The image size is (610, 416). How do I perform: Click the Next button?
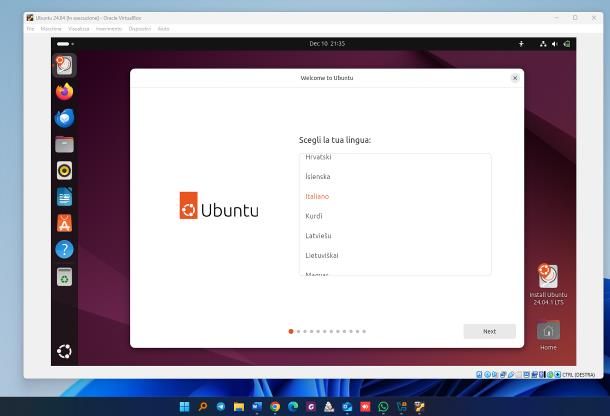click(x=489, y=331)
